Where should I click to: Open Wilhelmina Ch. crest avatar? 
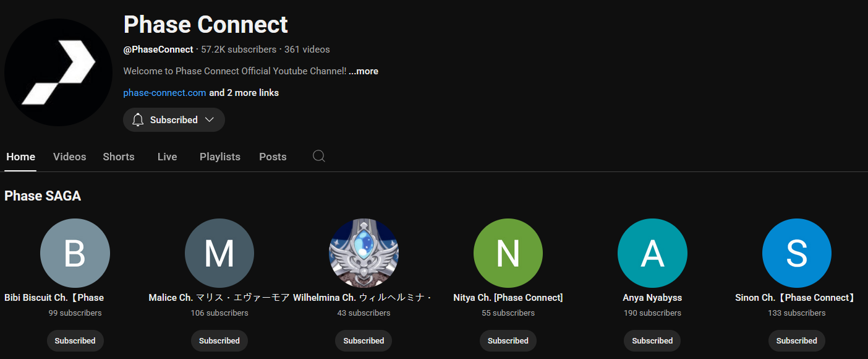[364, 253]
